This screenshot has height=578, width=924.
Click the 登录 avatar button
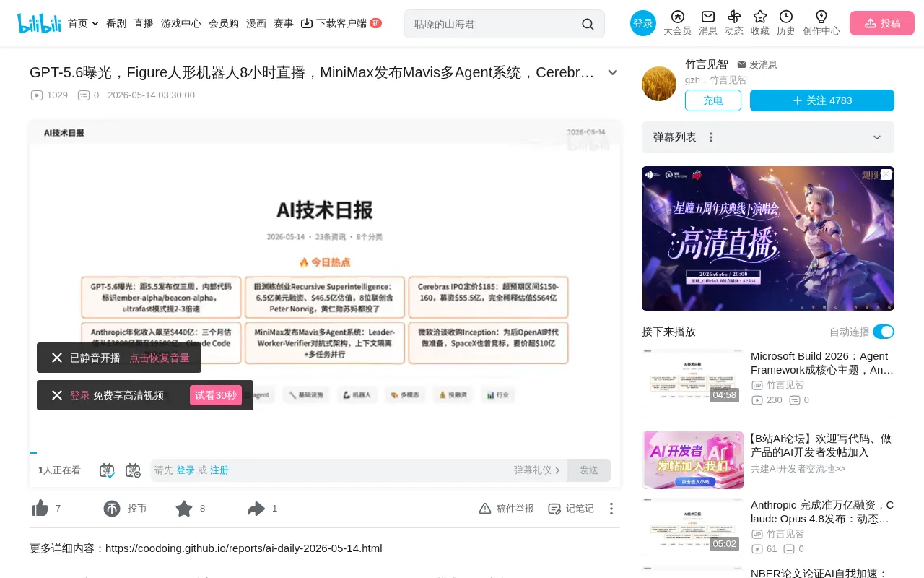click(x=643, y=23)
